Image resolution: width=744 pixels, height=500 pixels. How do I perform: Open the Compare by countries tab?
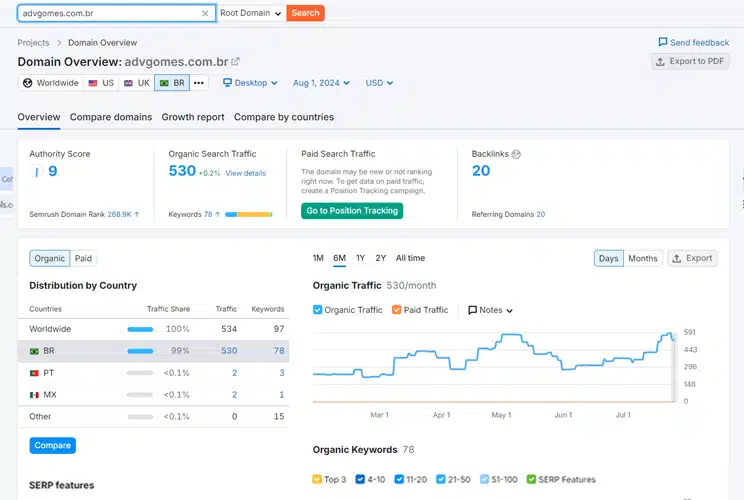(x=284, y=117)
